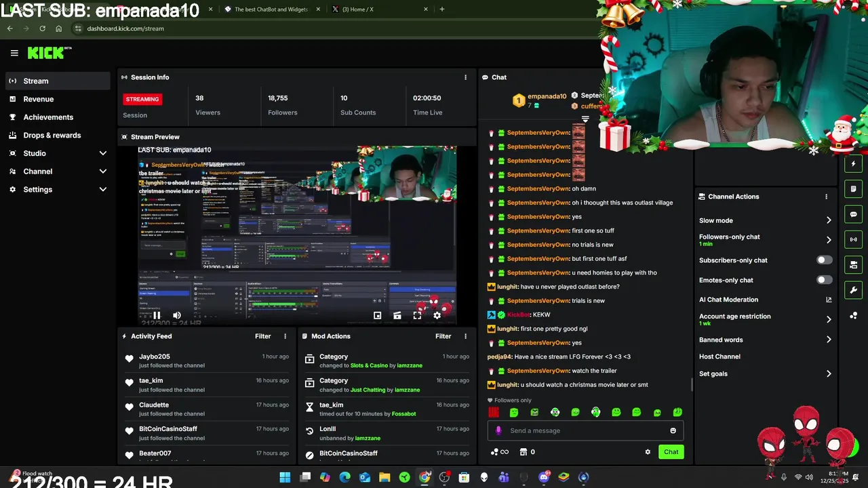
Task: Reload the dashboard page
Action: [42, 28]
